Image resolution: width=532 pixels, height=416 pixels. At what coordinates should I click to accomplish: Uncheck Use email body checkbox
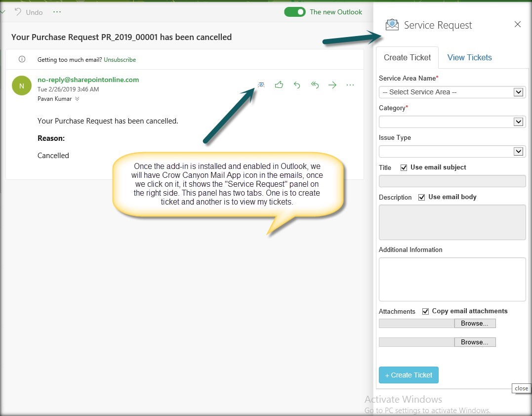[421, 197]
